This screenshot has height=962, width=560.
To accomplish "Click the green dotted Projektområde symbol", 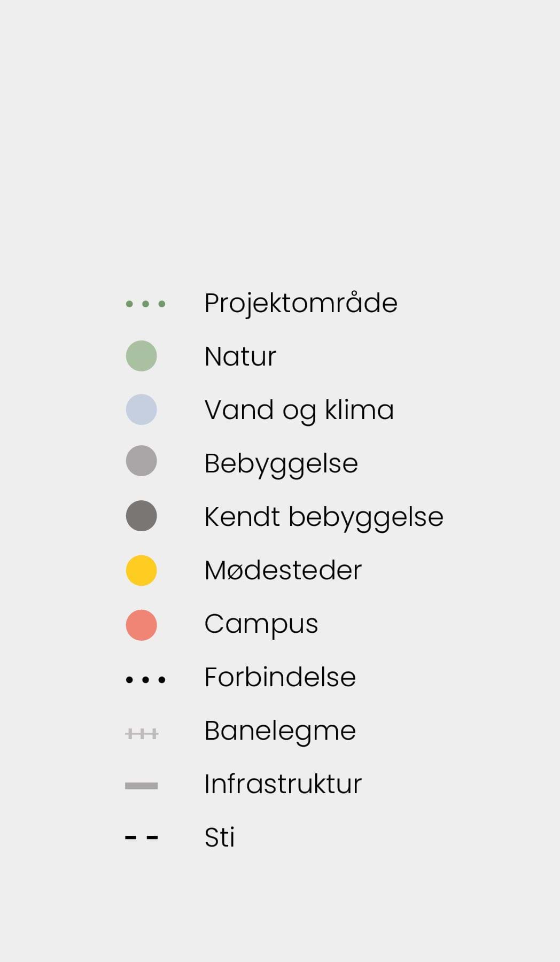I will tap(145, 304).
